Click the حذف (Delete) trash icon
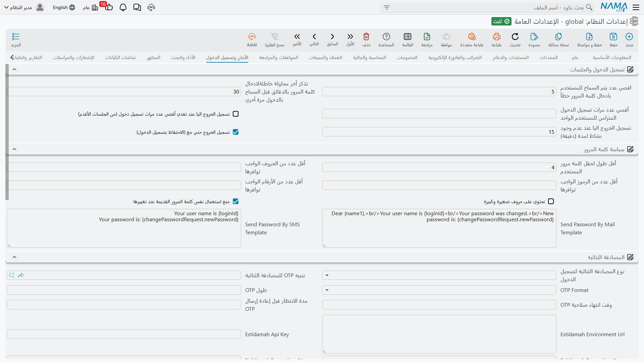The width and height of the screenshot is (644, 362). coord(366,37)
